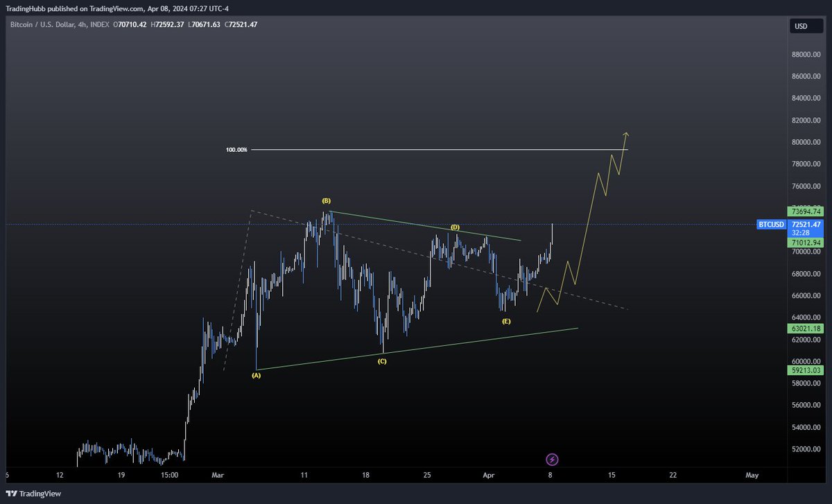832x504 pixels.
Task: Select the white 100% horizontal level line
Action: [440, 149]
